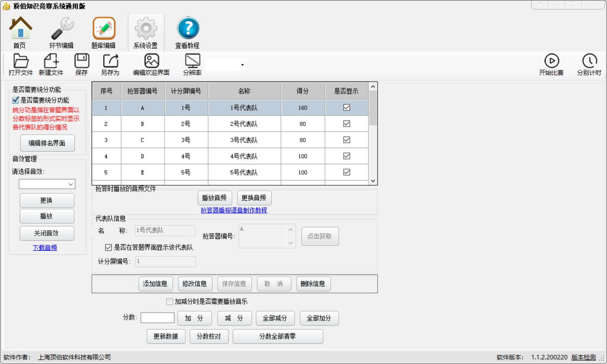
Task: Open the 分辨率 resolution dropdown
Action: pyautogui.click(x=242, y=65)
